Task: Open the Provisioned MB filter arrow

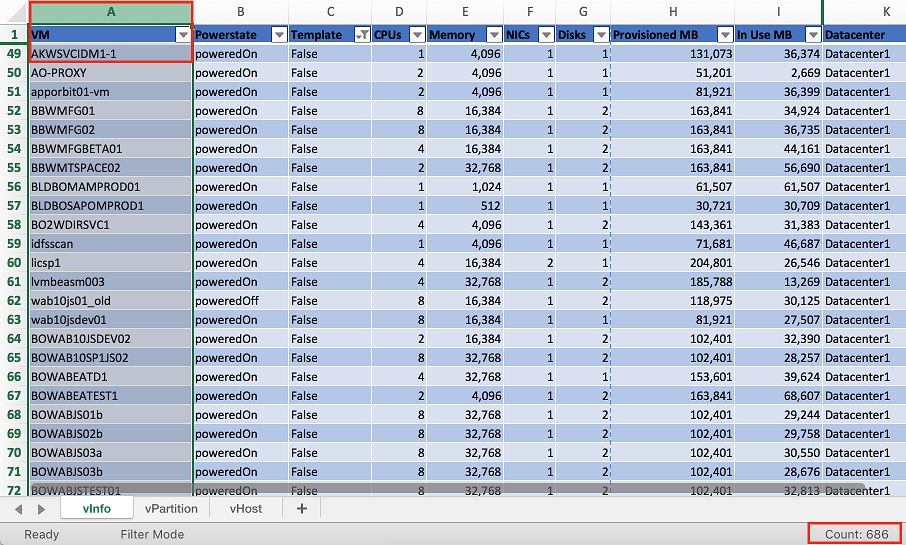Action: [725, 35]
